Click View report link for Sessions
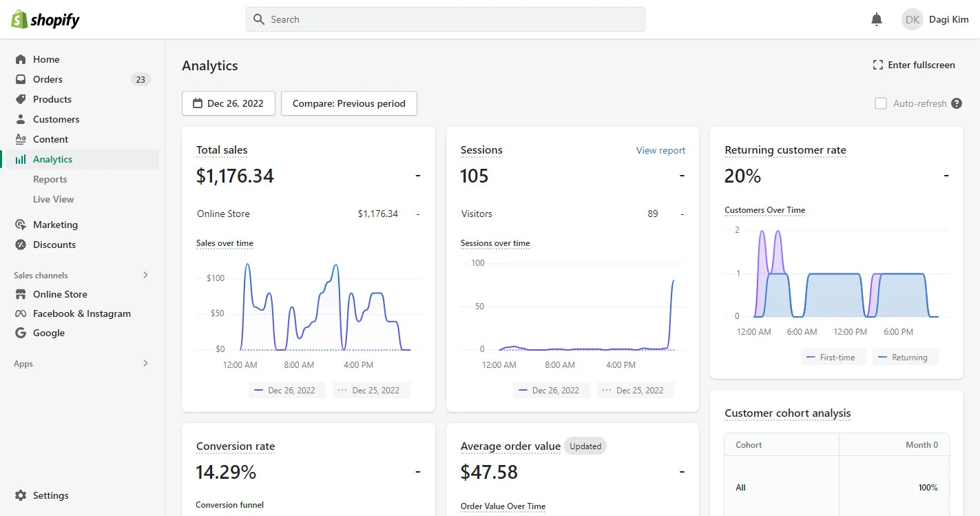 pyautogui.click(x=660, y=150)
